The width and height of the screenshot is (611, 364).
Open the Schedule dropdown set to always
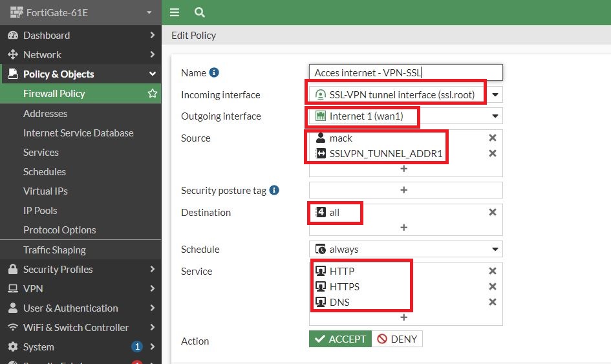click(x=495, y=249)
